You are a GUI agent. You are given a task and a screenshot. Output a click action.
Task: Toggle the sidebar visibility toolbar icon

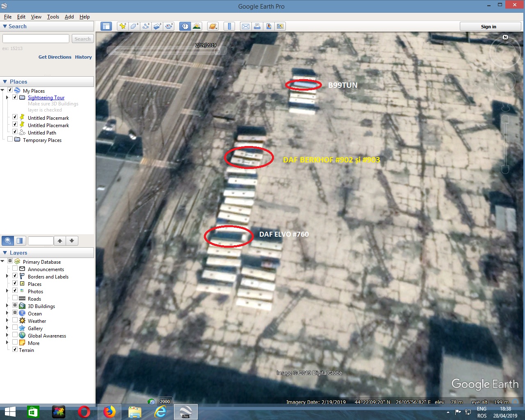click(106, 26)
